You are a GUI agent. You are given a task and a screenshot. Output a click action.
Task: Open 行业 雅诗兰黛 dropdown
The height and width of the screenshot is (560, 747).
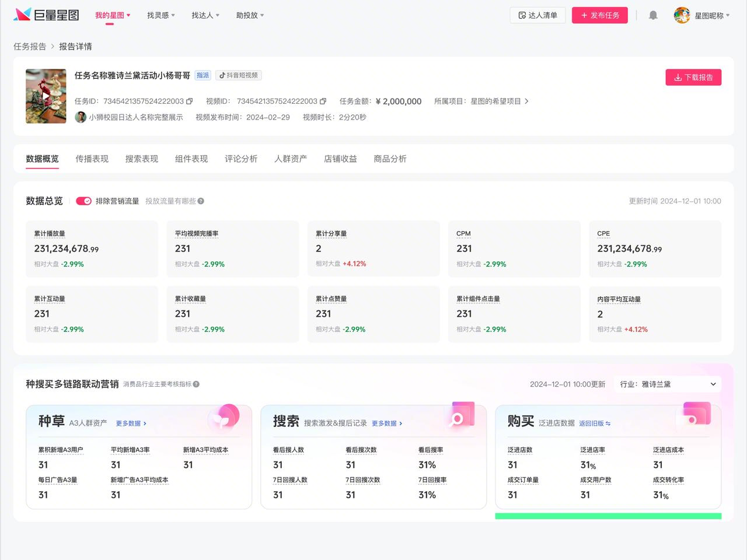pyautogui.click(x=668, y=384)
